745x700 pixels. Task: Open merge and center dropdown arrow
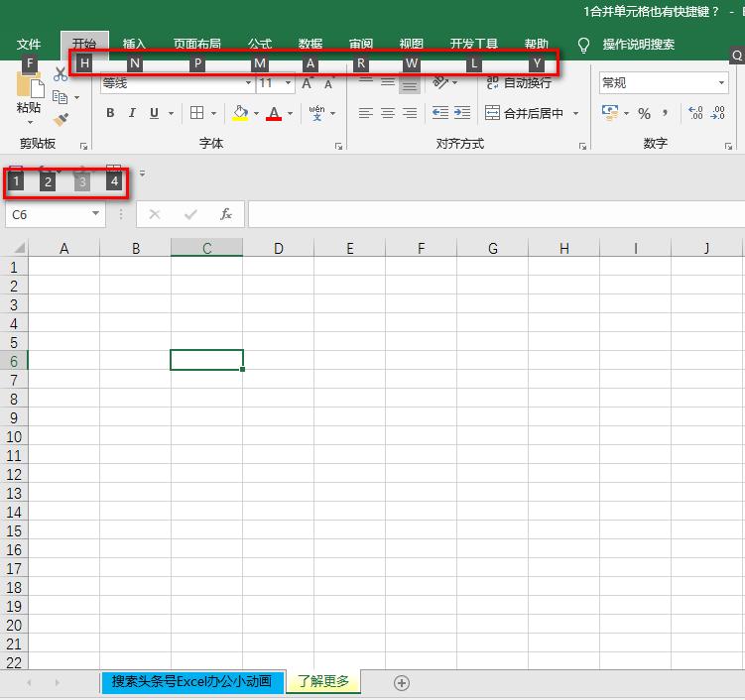click(575, 113)
